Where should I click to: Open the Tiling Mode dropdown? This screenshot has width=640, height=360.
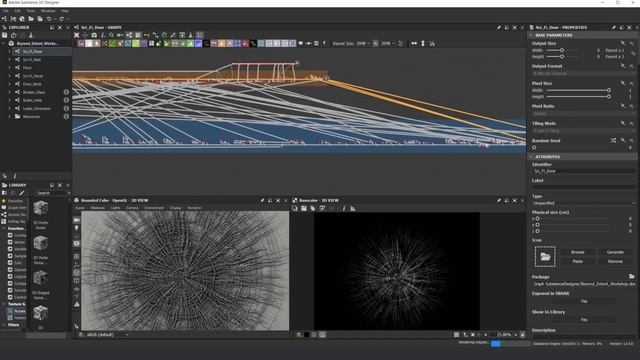tap(584, 131)
